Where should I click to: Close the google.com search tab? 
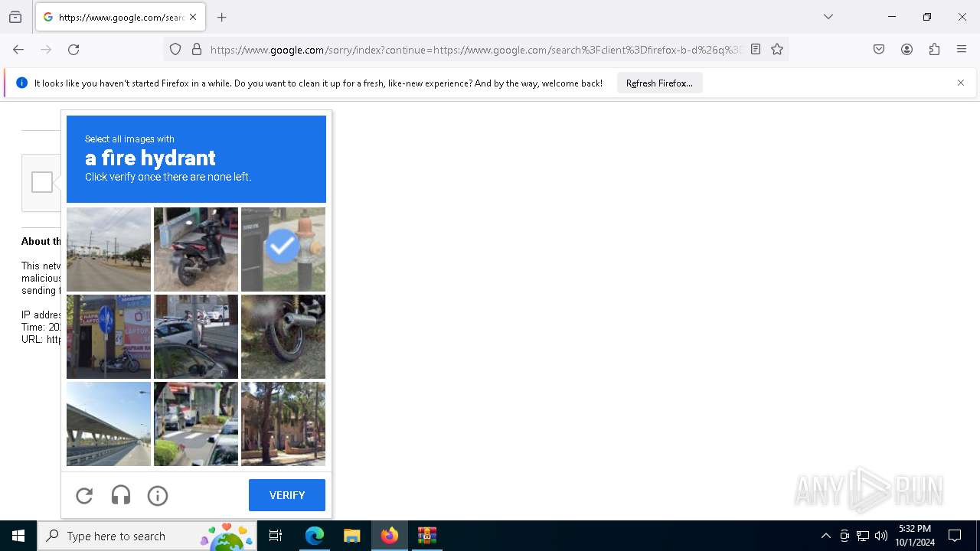[x=193, y=17]
